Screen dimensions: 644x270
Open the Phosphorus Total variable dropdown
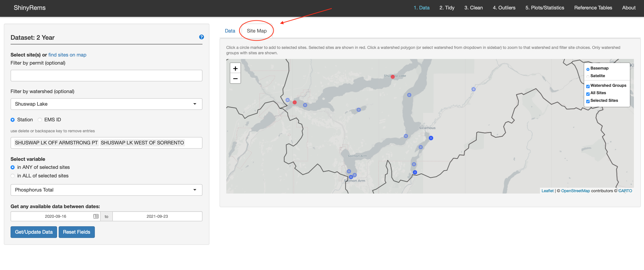(106, 190)
